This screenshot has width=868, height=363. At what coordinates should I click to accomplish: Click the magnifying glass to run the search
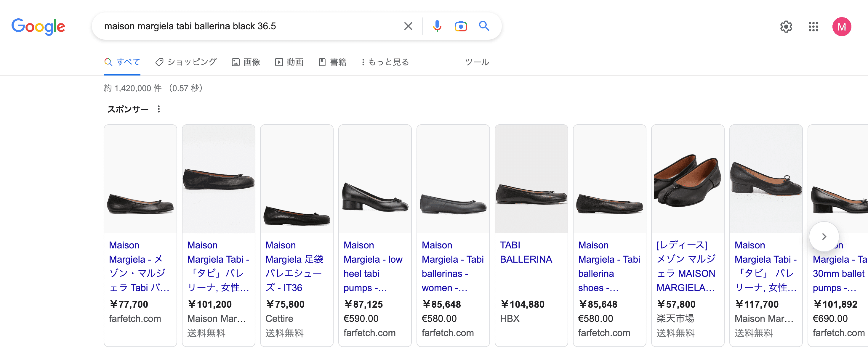484,26
